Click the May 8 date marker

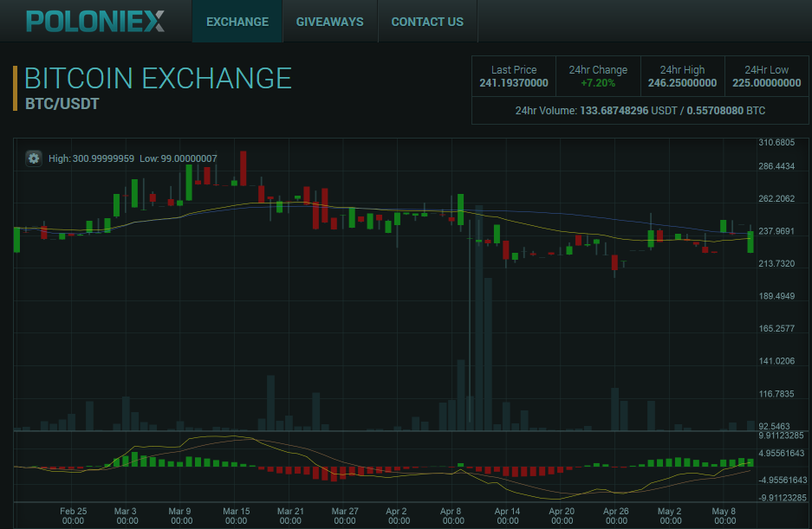(x=725, y=515)
